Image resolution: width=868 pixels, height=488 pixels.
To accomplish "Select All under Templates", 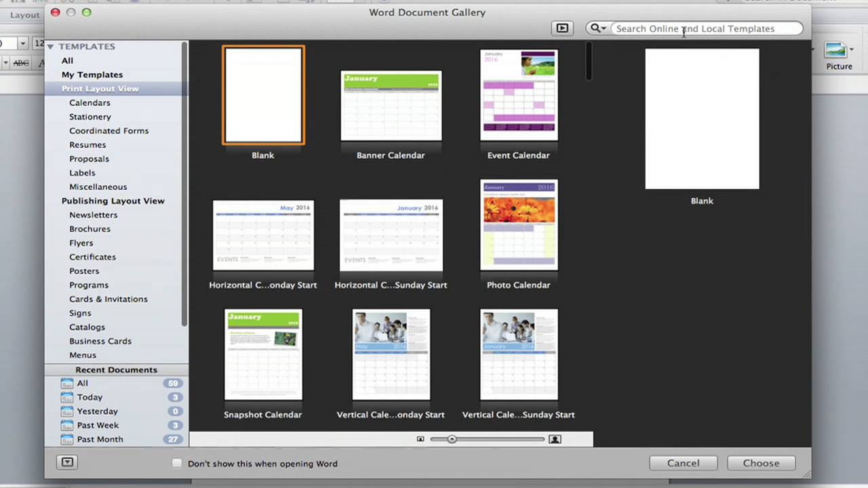I will point(67,60).
